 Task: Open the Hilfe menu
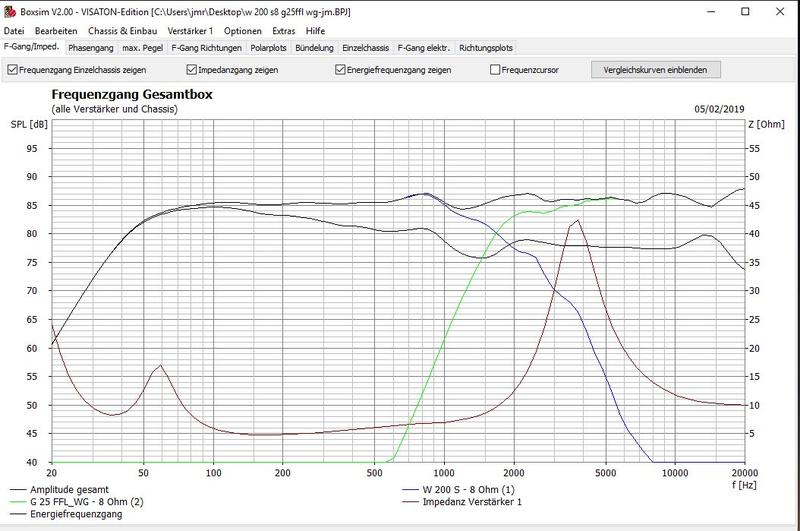[315, 31]
